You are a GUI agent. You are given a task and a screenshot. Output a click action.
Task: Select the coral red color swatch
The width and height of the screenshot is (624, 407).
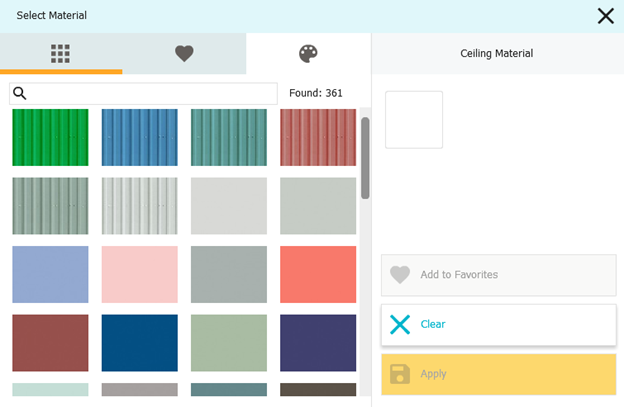pyautogui.click(x=318, y=274)
